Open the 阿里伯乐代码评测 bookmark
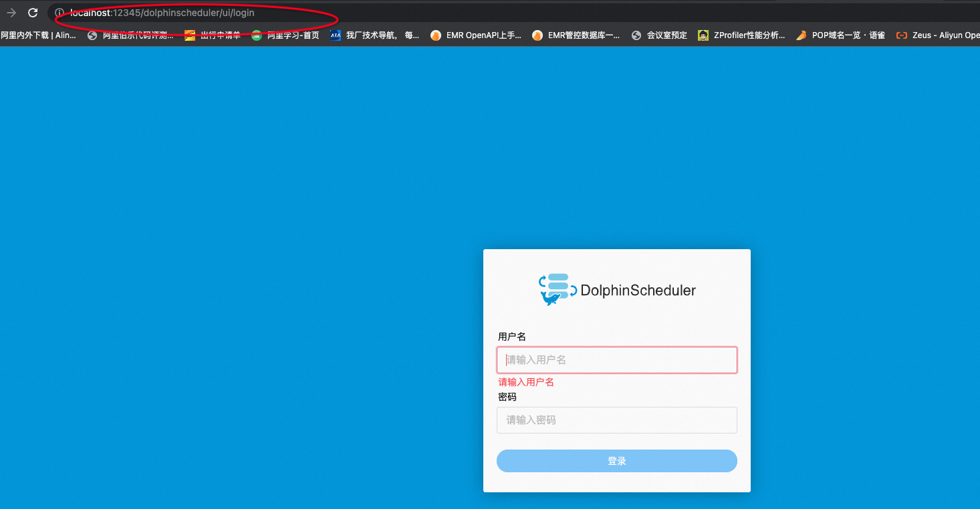 [130, 35]
